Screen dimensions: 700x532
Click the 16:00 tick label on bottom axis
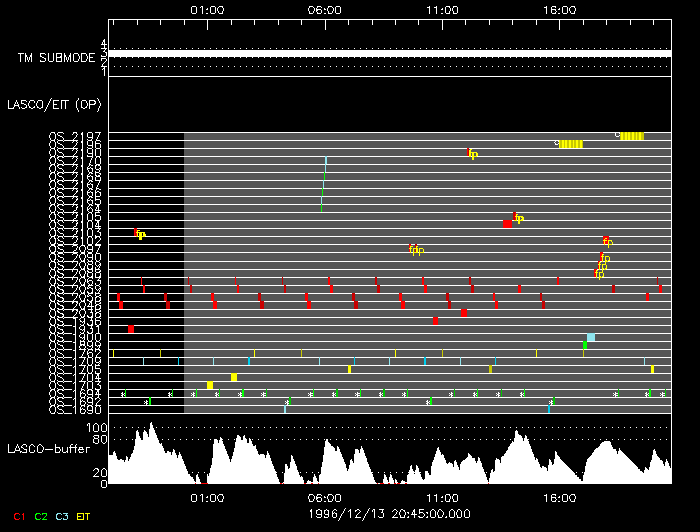(x=559, y=497)
